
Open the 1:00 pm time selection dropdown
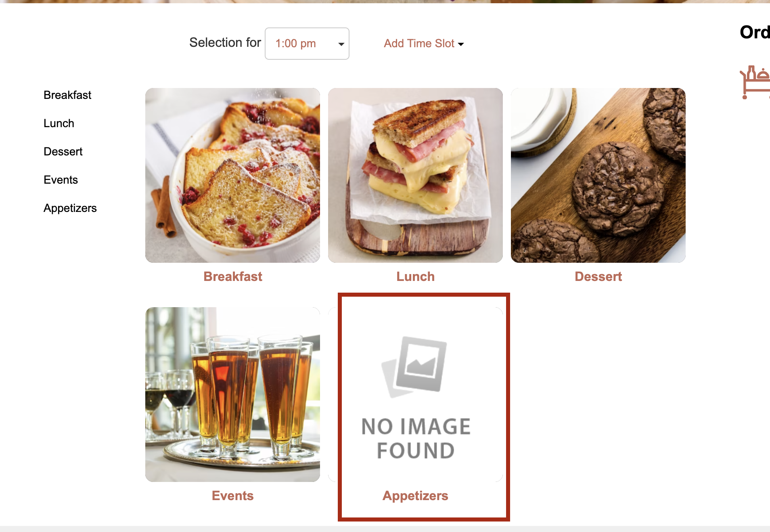click(307, 44)
